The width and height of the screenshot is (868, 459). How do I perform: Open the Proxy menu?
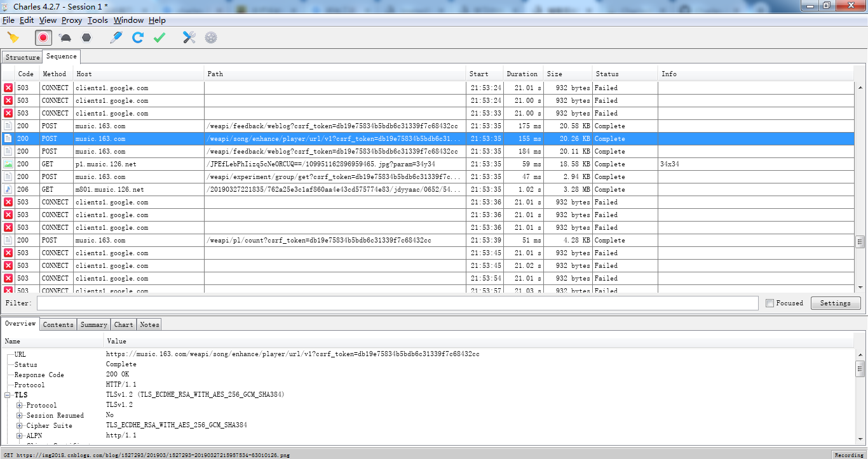[72, 20]
